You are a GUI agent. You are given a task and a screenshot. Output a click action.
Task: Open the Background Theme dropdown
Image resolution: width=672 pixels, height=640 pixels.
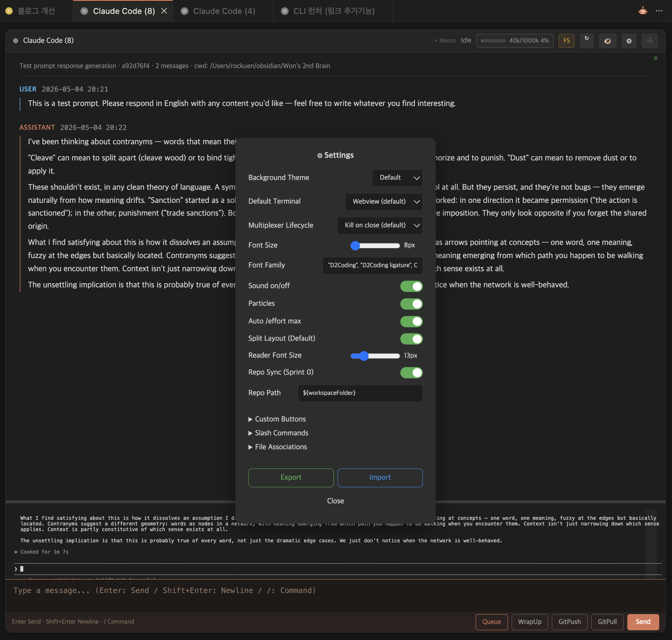(397, 178)
